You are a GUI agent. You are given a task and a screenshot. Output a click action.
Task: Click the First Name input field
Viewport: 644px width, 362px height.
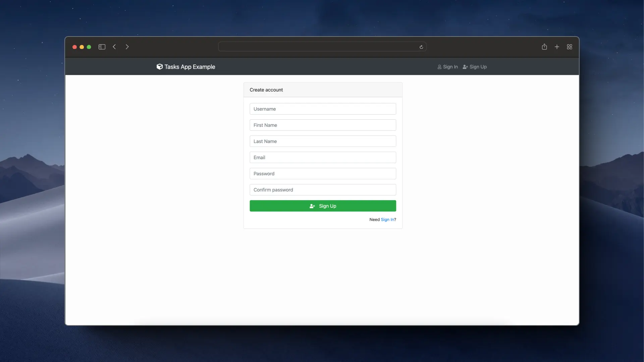point(322,125)
